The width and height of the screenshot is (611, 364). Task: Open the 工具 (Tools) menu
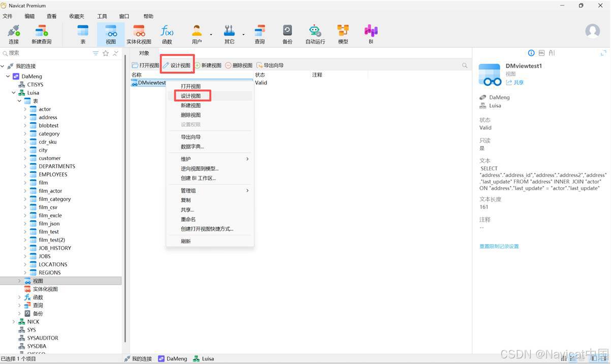click(x=102, y=16)
